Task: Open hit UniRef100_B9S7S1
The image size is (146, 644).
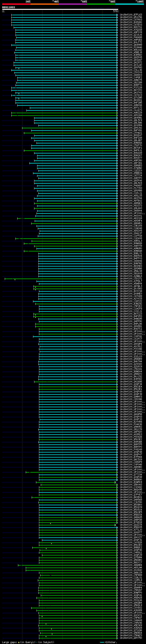Action: point(131,27)
